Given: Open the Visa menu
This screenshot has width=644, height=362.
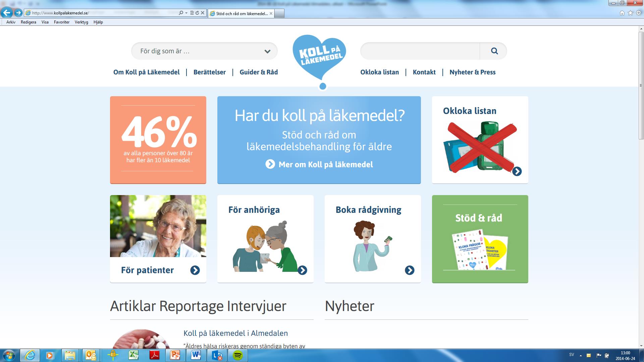Looking at the screenshot, I should [x=45, y=22].
